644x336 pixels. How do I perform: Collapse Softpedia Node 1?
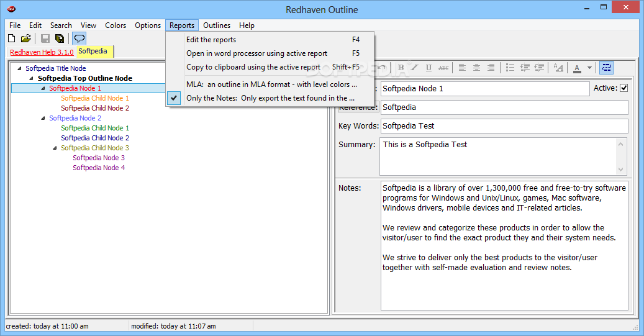[x=43, y=88]
